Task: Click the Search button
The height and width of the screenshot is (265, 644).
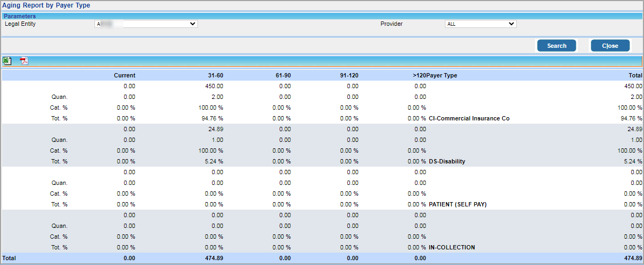Action: [557, 46]
